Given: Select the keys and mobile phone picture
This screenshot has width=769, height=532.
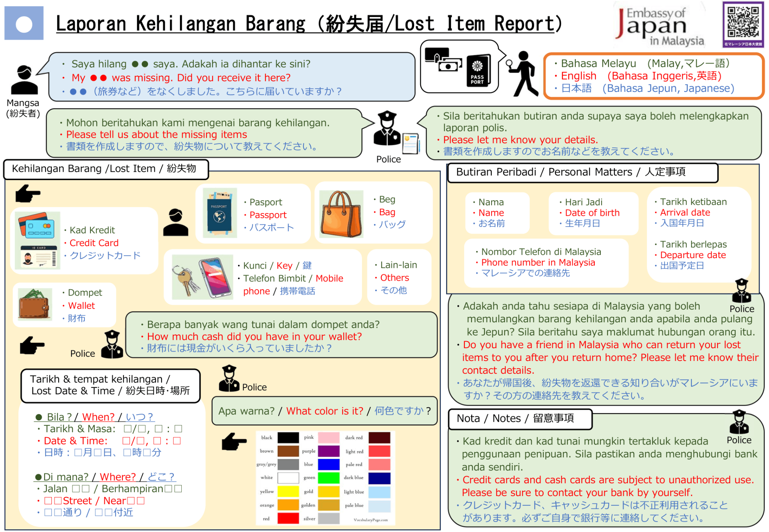Looking at the screenshot, I should [x=202, y=277].
